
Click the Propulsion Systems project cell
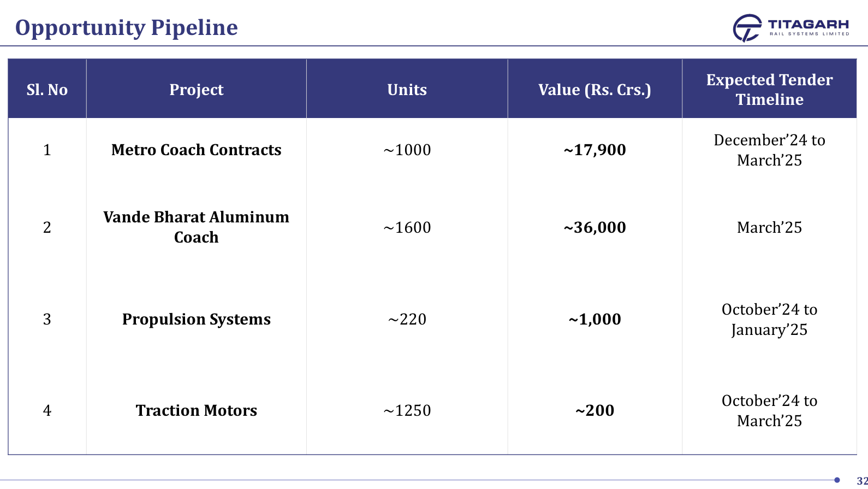[197, 319]
